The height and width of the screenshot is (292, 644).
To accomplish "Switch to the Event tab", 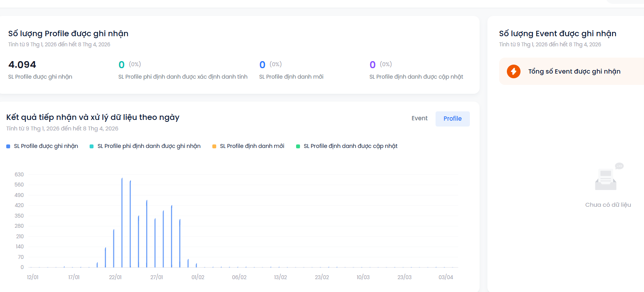I will click(419, 118).
